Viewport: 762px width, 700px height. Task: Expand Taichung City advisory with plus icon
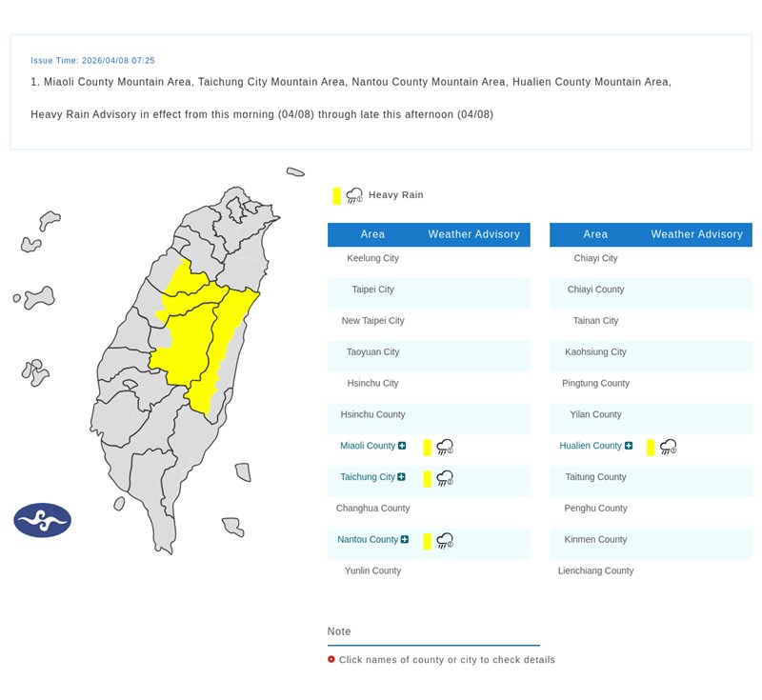401,477
